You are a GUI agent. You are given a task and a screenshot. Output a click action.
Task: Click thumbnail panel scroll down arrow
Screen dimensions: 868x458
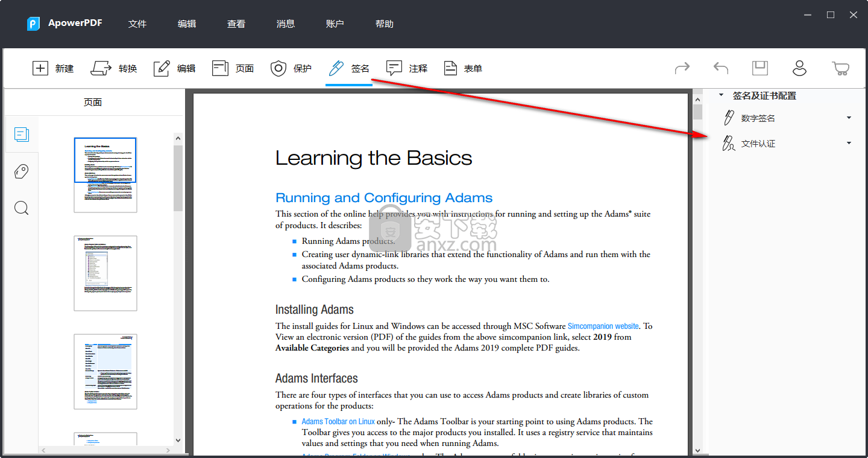pos(178,441)
